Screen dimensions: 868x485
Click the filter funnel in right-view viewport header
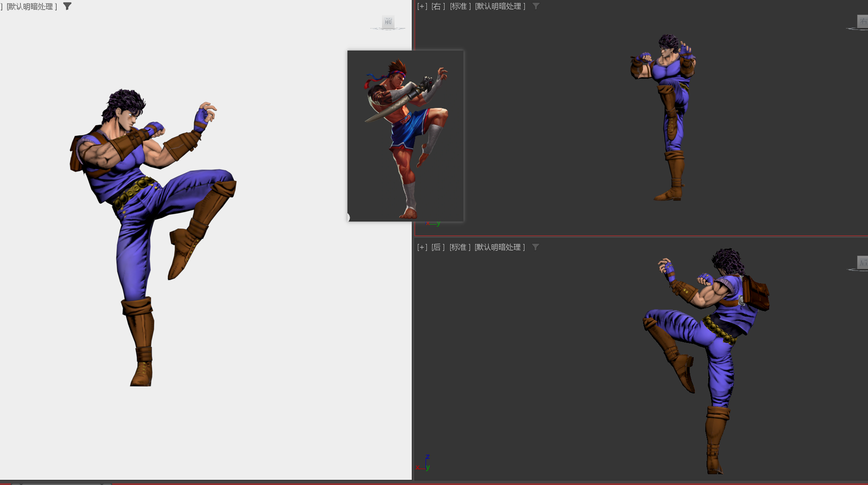pos(536,6)
